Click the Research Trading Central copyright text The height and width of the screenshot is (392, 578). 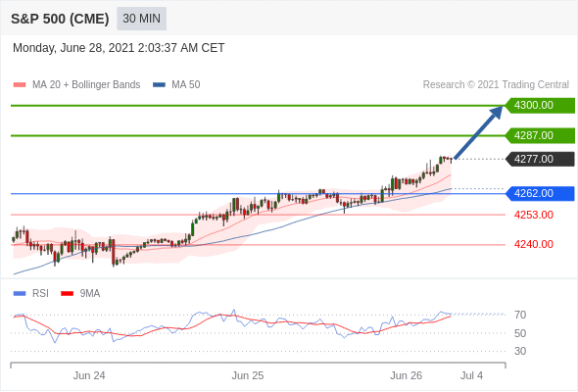tap(496, 85)
